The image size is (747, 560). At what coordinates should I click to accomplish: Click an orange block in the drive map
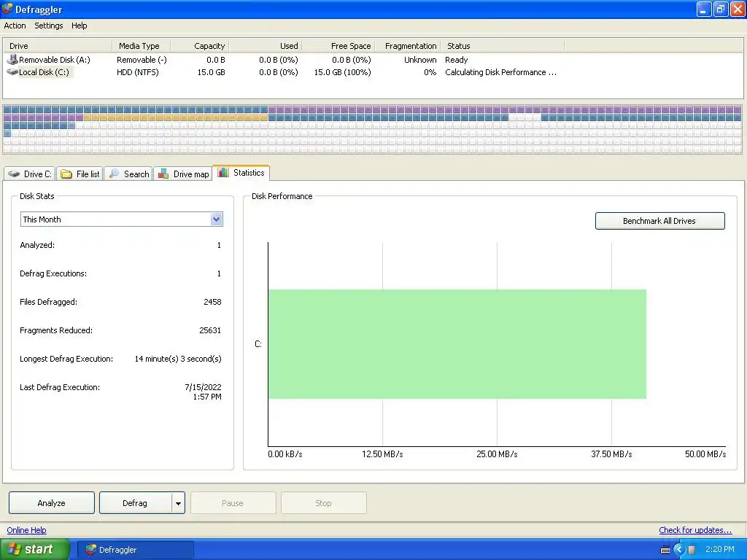tap(175, 117)
